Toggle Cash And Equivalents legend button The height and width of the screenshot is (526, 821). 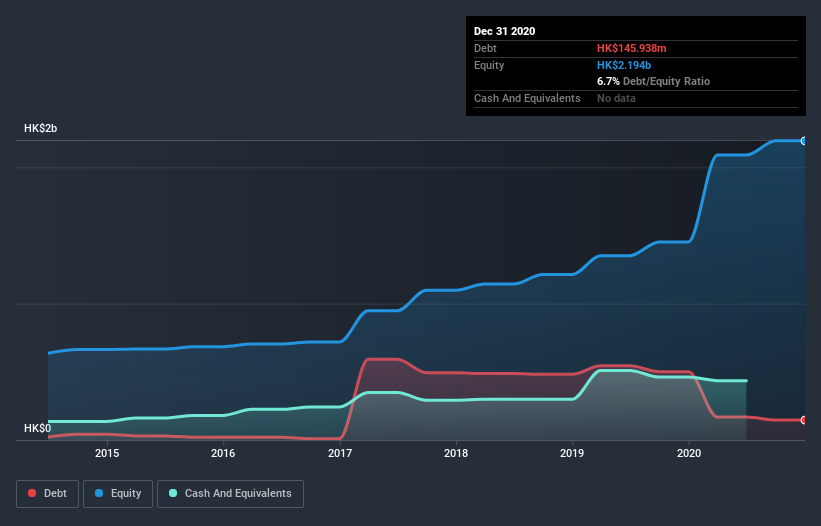(x=230, y=494)
